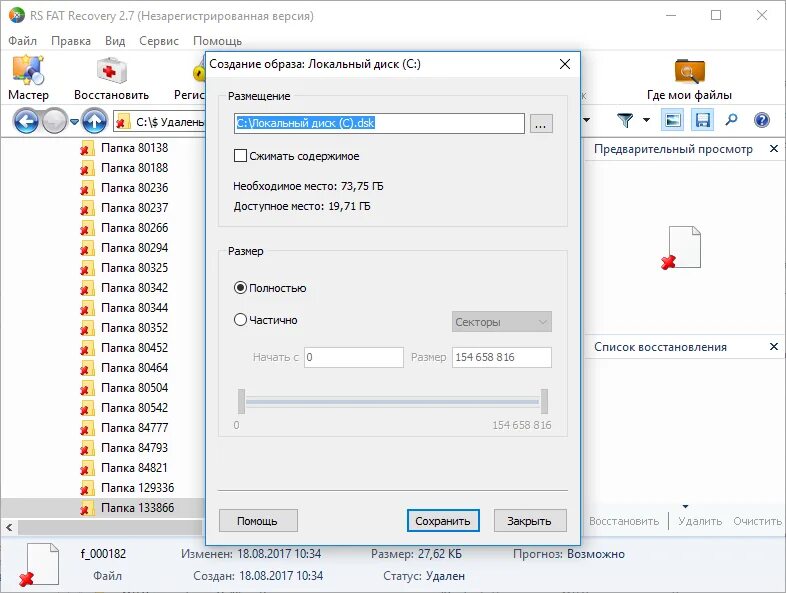
Task: Click the Сохранить button
Action: pos(443,521)
